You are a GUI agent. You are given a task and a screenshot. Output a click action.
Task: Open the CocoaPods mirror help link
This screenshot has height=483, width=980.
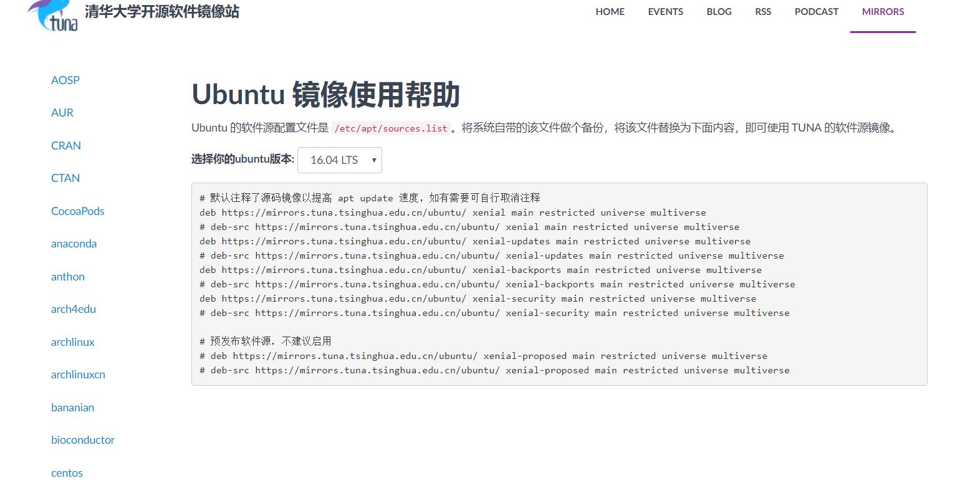(78, 211)
